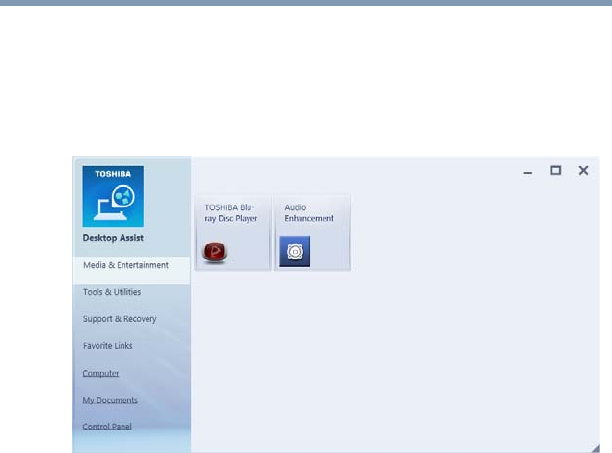Minimize the Desktop Assist window
This screenshot has height=453, width=612.
point(528,172)
